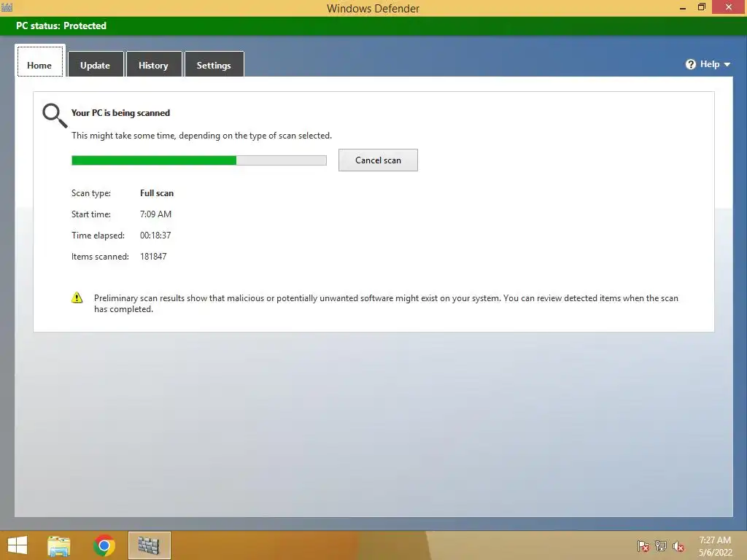Screen dimensions: 747x560
Task: Click the muted volume tray icon
Action: [x=678, y=546]
